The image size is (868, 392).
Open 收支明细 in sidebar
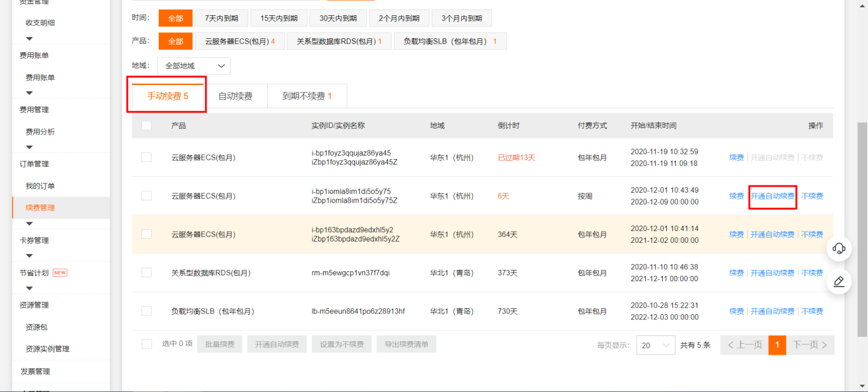coord(40,23)
